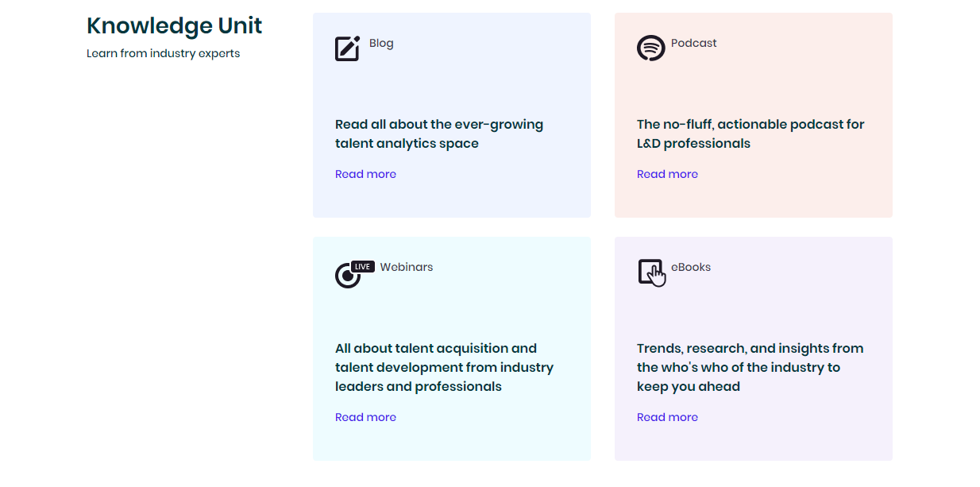Open Read more under the Blog card
This screenshot has height=487, width=980.
pyautogui.click(x=365, y=174)
